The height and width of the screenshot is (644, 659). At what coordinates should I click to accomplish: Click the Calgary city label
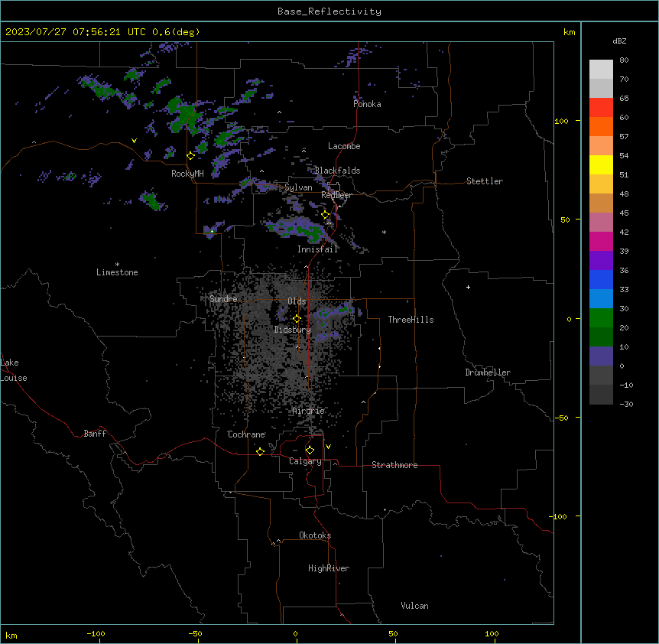[306, 461]
